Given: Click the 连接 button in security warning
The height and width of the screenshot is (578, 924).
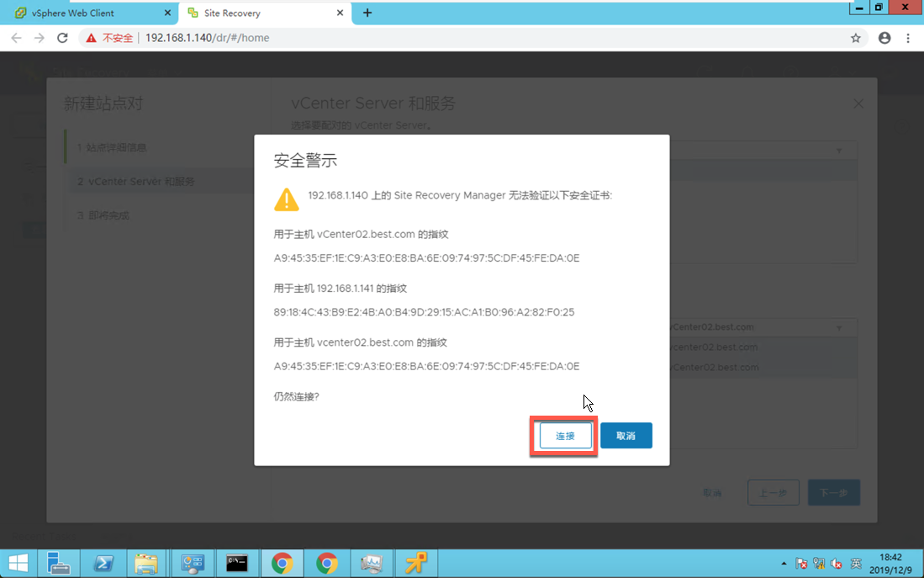Looking at the screenshot, I should pyautogui.click(x=565, y=436).
